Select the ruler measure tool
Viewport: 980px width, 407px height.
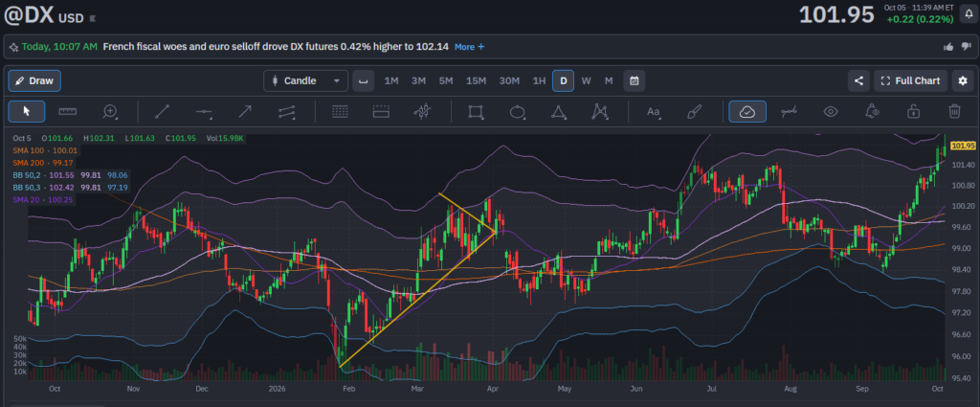(68, 111)
